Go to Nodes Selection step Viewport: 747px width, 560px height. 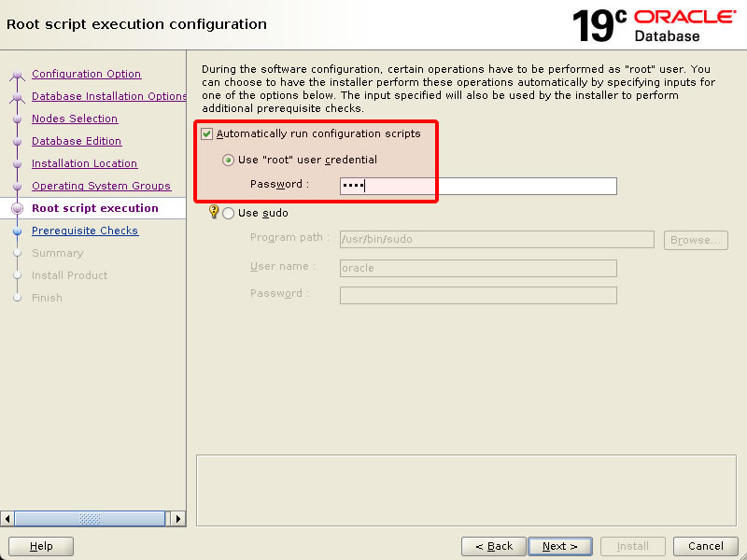pos(75,119)
